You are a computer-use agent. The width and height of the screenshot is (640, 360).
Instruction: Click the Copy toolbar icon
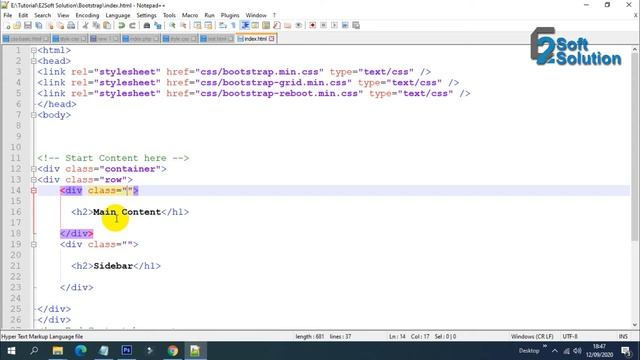(x=96, y=25)
